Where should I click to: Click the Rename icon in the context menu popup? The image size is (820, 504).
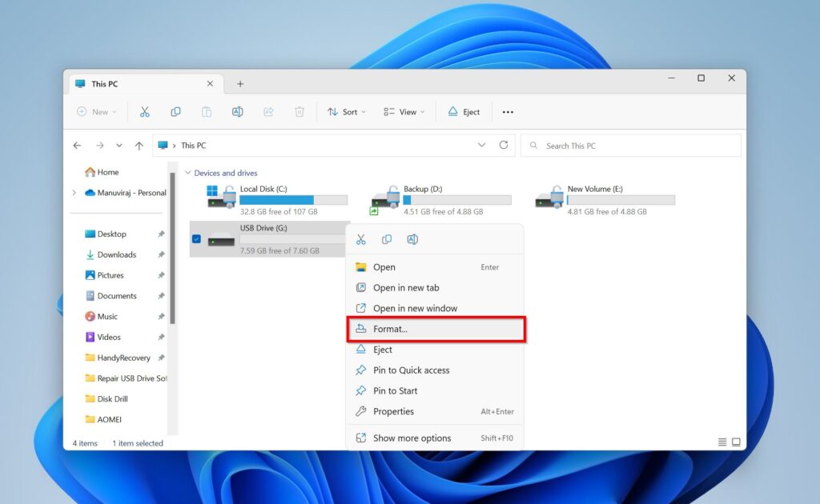click(412, 238)
